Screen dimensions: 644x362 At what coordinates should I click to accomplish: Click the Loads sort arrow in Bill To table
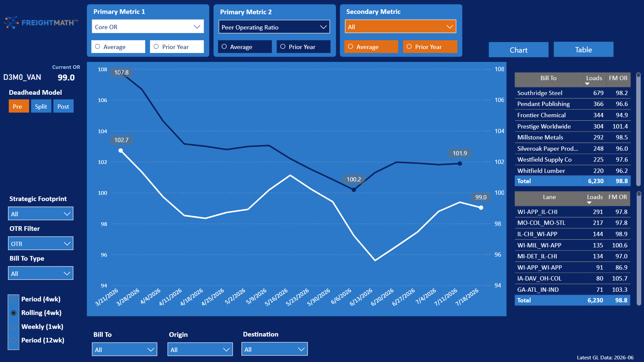(x=587, y=84)
